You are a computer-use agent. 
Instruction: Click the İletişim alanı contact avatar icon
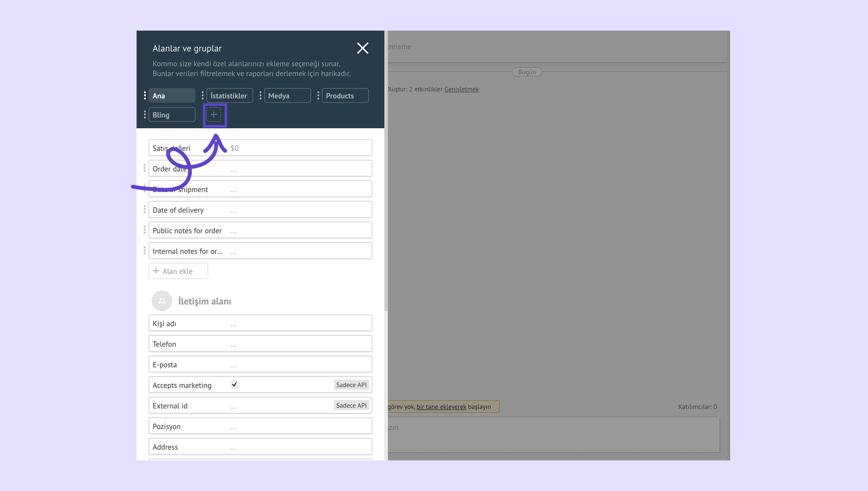coord(162,301)
